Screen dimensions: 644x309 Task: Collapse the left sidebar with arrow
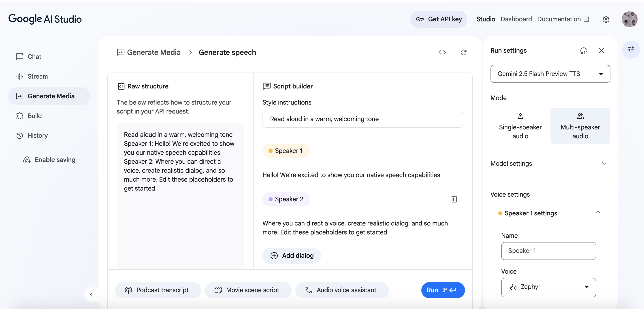click(x=91, y=294)
